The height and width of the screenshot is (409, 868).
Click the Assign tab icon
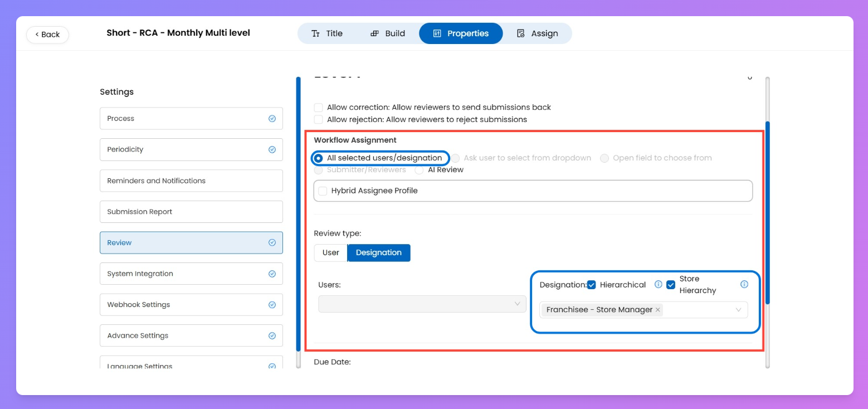pos(521,33)
